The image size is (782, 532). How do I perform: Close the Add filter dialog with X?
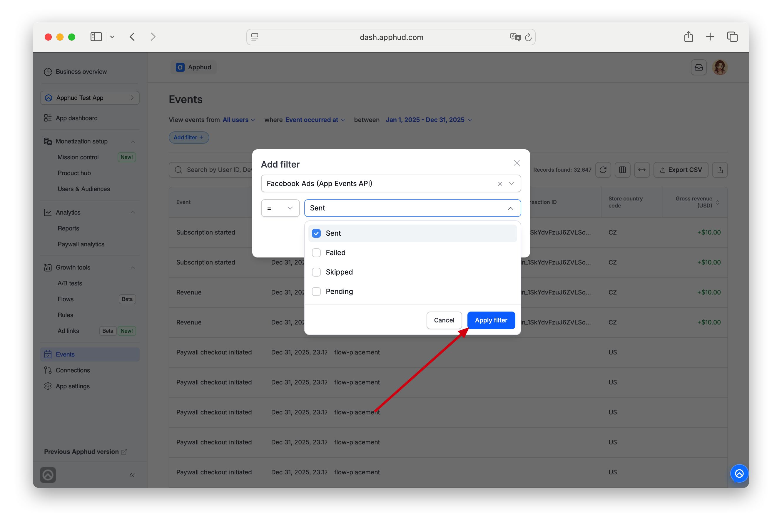click(517, 163)
